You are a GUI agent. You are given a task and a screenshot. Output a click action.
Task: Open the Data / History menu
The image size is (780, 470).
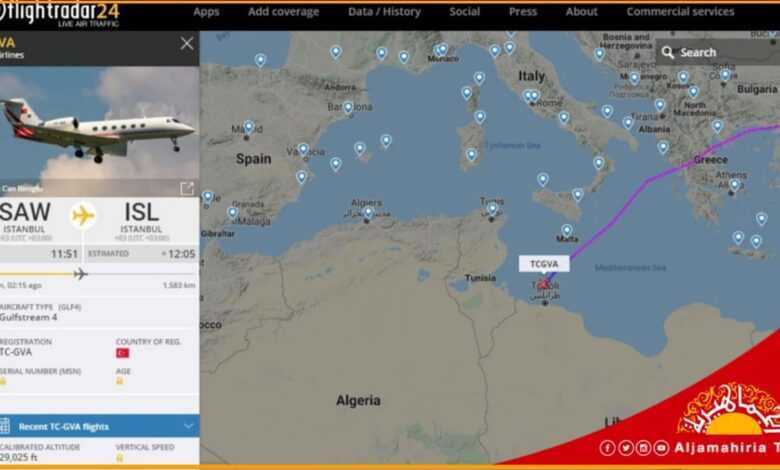(384, 11)
